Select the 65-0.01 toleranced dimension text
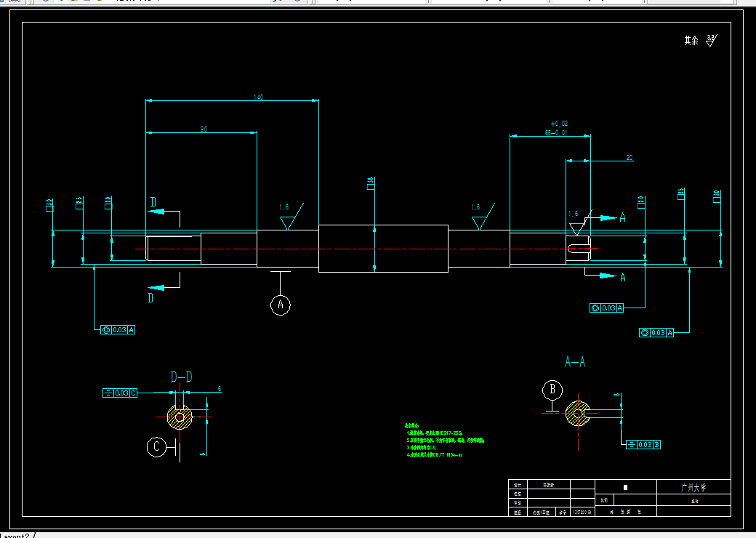The height and width of the screenshot is (538, 756). coord(556,132)
